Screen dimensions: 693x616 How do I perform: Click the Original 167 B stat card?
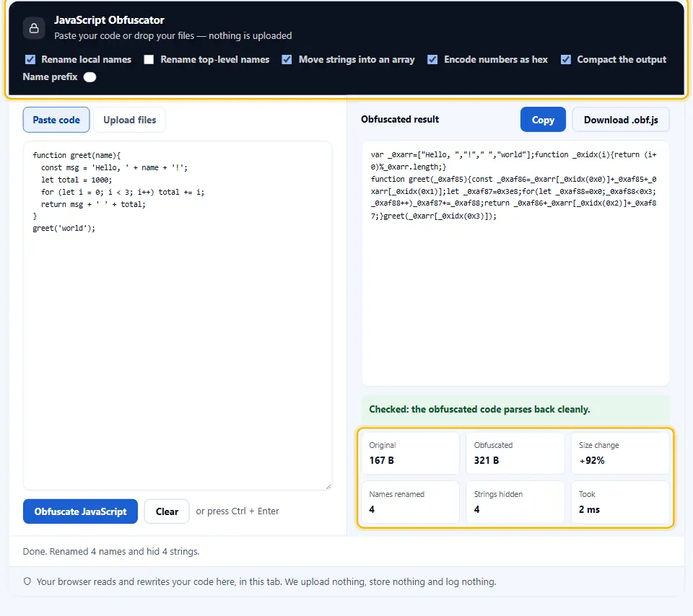[x=411, y=453]
